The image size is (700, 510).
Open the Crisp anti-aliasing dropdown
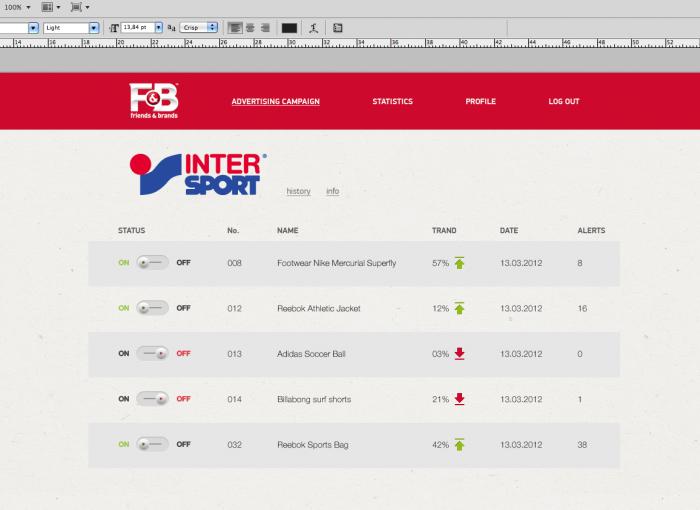199,28
